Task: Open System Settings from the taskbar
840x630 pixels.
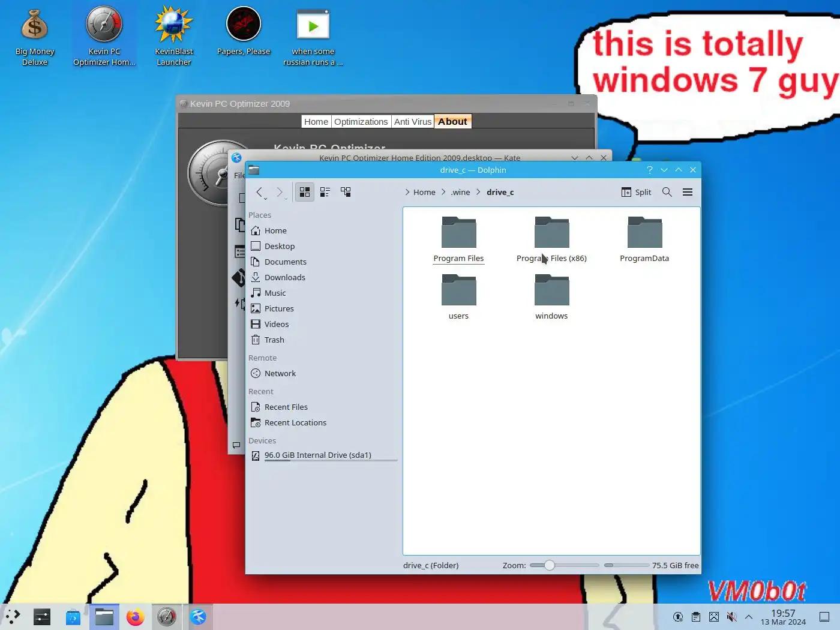Action: pyautogui.click(x=42, y=617)
